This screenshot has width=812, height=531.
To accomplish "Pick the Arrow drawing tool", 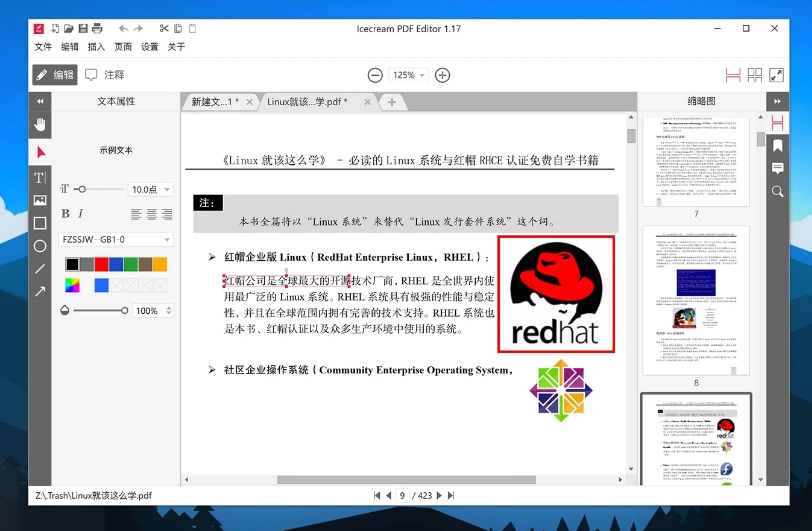I will [40, 291].
